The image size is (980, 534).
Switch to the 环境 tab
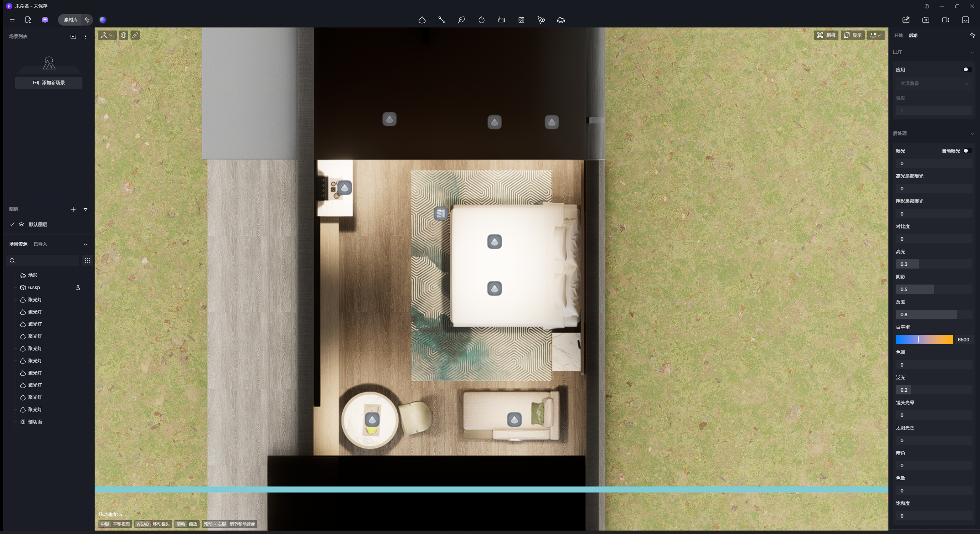tap(898, 35)
